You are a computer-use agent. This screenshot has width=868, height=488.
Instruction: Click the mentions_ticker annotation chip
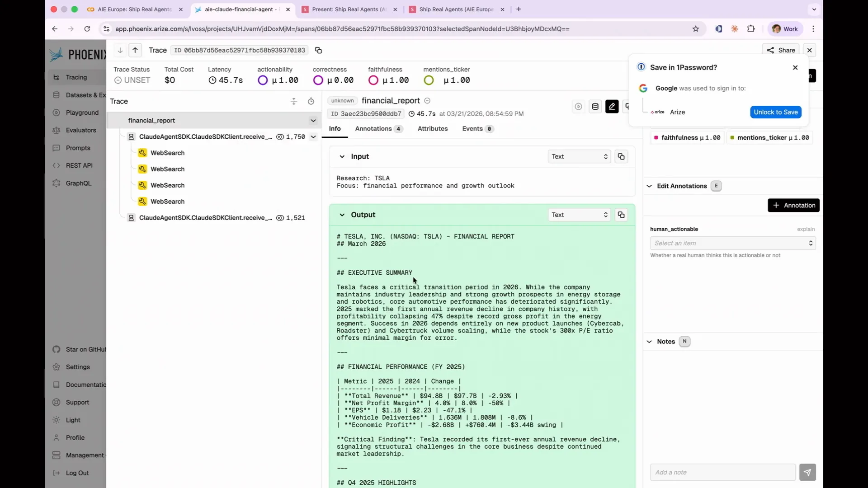coord(769,137)
